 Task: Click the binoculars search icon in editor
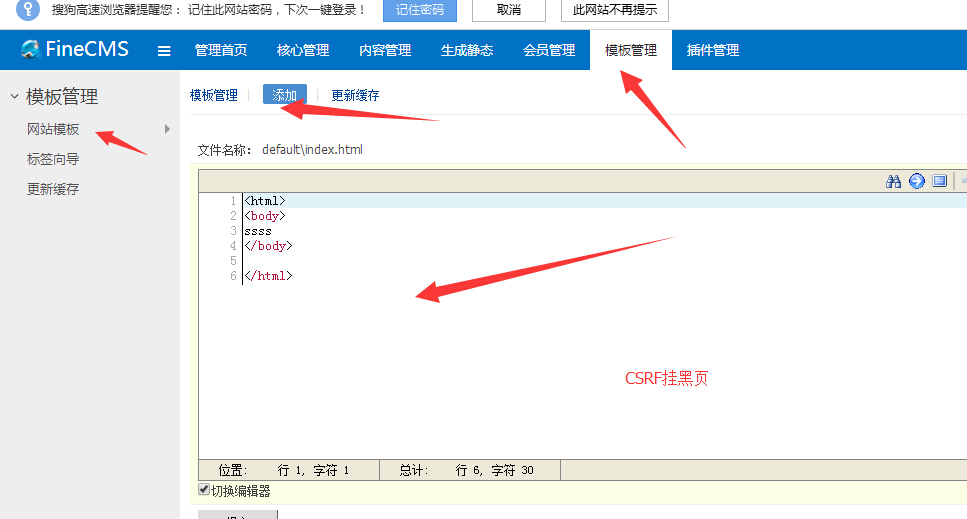tap(893, 181)
